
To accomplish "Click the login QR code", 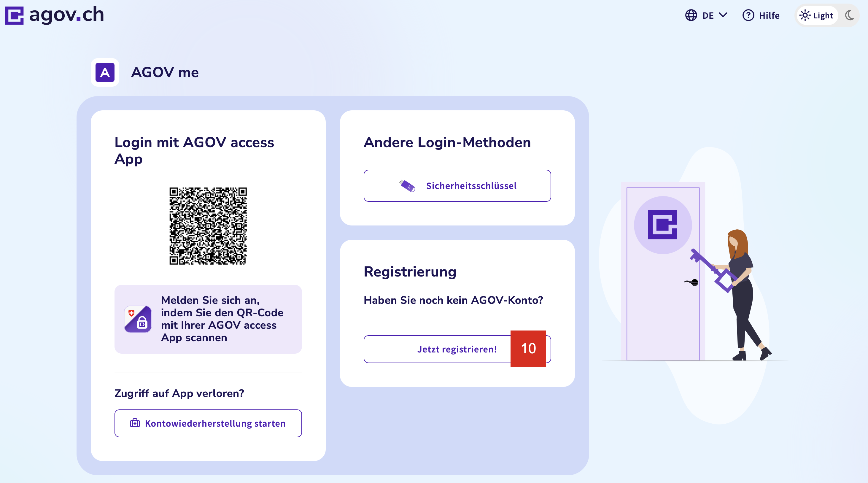I will (208, 226).
